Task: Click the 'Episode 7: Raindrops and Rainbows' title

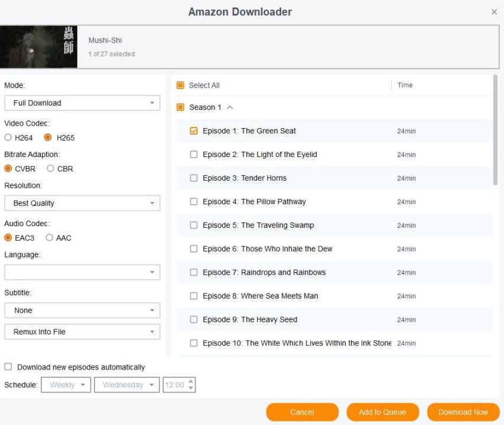Action: click(264, 273)
